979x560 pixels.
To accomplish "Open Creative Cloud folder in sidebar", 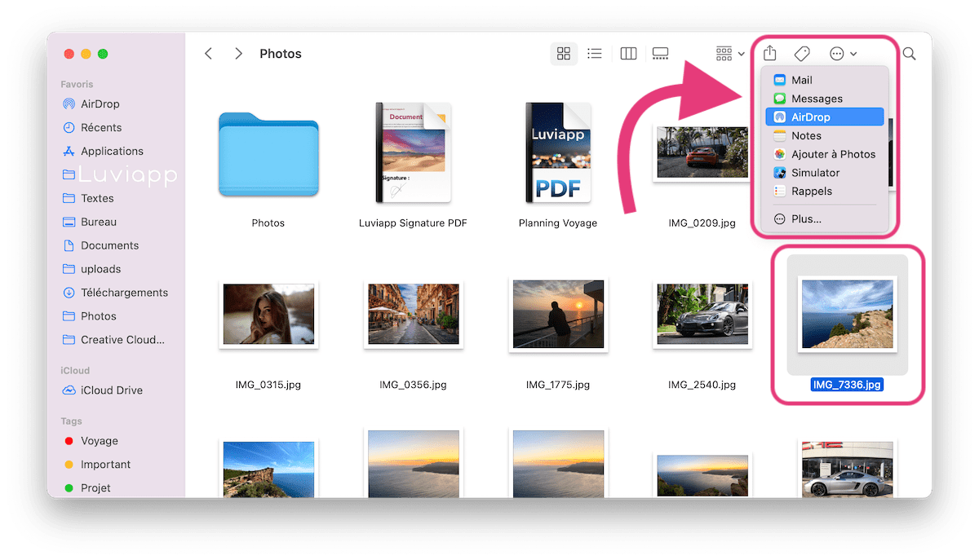I will (116, 341).
